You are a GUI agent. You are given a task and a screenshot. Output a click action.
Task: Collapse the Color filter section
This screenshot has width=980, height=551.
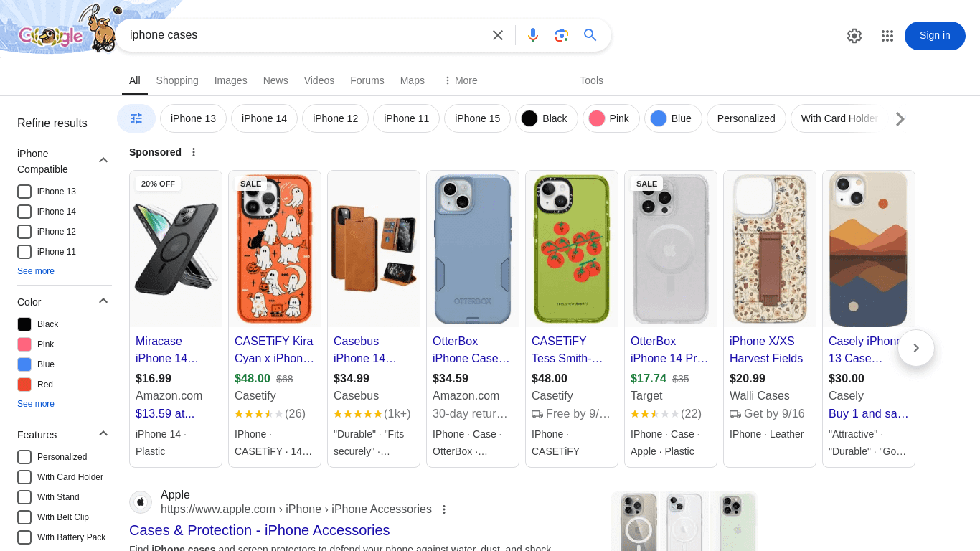click(103, 301)
